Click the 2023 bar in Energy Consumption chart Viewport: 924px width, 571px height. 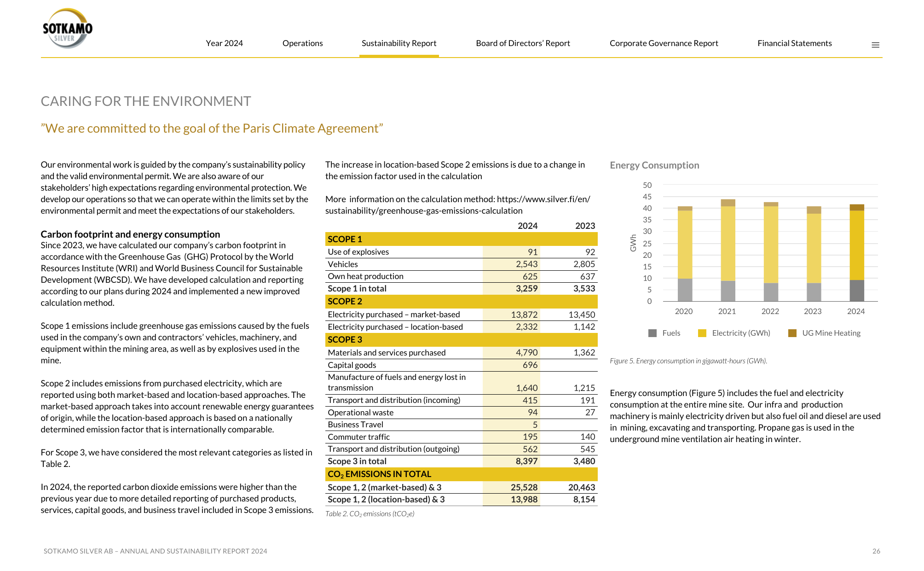click(x=814, y=254)
